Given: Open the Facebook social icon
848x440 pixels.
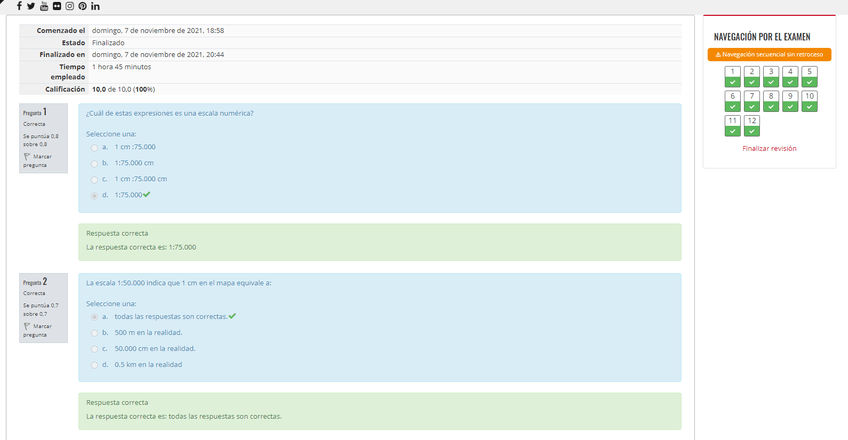Looking at the screenshot, I should 19,6.
